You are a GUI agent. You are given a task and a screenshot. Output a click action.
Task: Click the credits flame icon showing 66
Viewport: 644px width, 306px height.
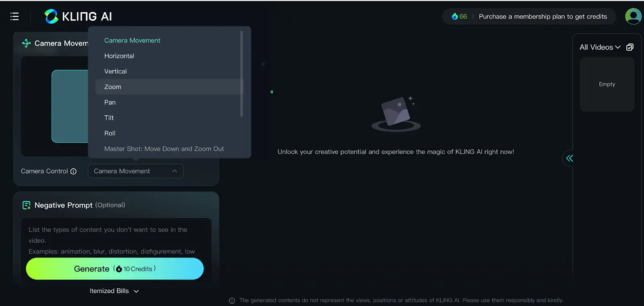point(455,16)
